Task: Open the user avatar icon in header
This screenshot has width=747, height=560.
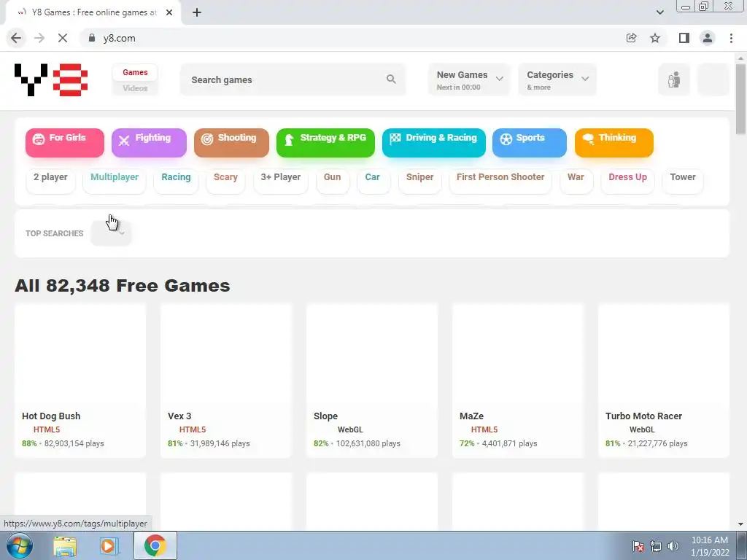Action: (673, 79)
